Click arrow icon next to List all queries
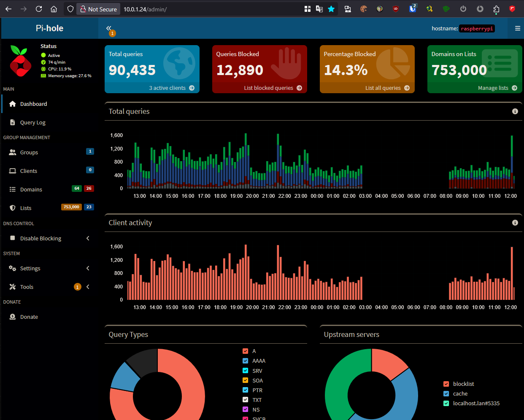 click(x=407, y=88)
